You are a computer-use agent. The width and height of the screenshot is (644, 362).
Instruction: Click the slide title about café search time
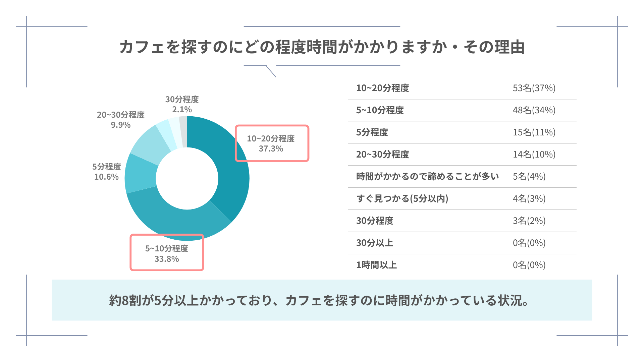[x=322, y=47]
